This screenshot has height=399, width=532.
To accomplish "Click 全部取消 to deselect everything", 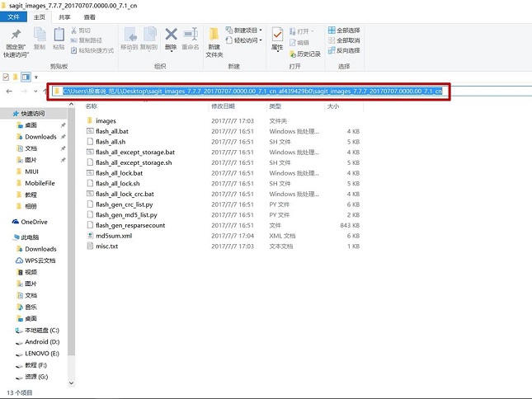I will click(x=347, y=40).
